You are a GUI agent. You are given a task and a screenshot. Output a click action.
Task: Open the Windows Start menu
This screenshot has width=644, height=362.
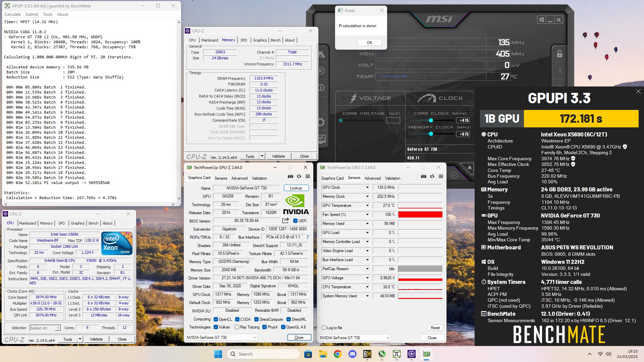click(218, 354)
